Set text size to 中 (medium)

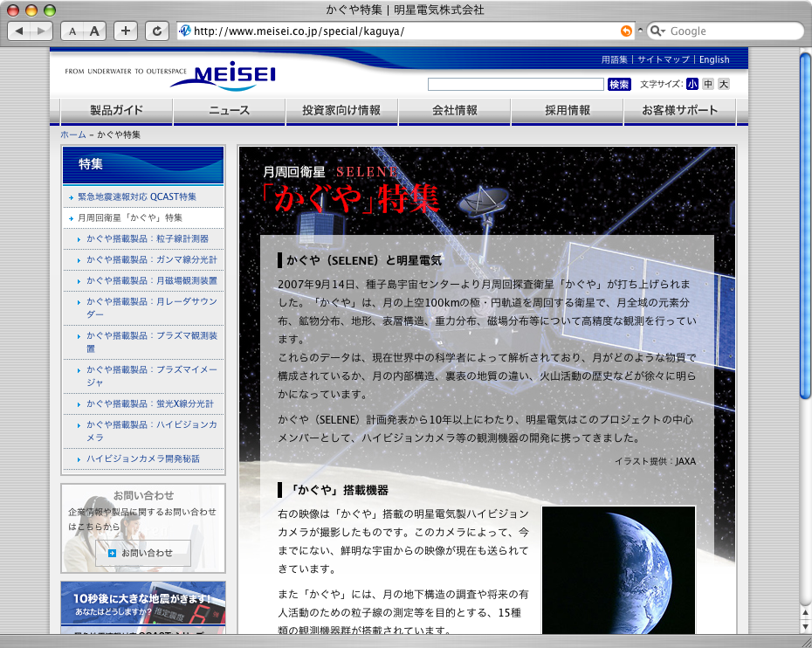pyautogui.click(x=708, y=84)
